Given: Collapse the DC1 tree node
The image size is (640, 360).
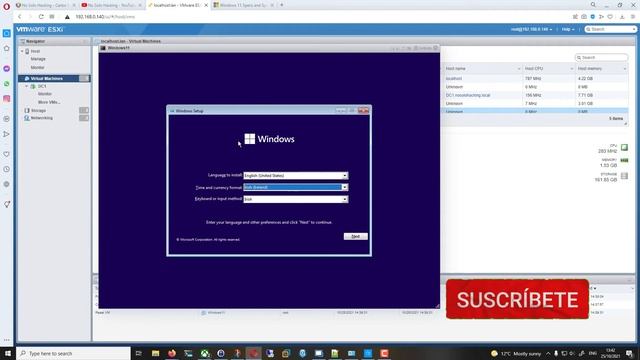Looking at the screenshot, I should tap(27, 87).
